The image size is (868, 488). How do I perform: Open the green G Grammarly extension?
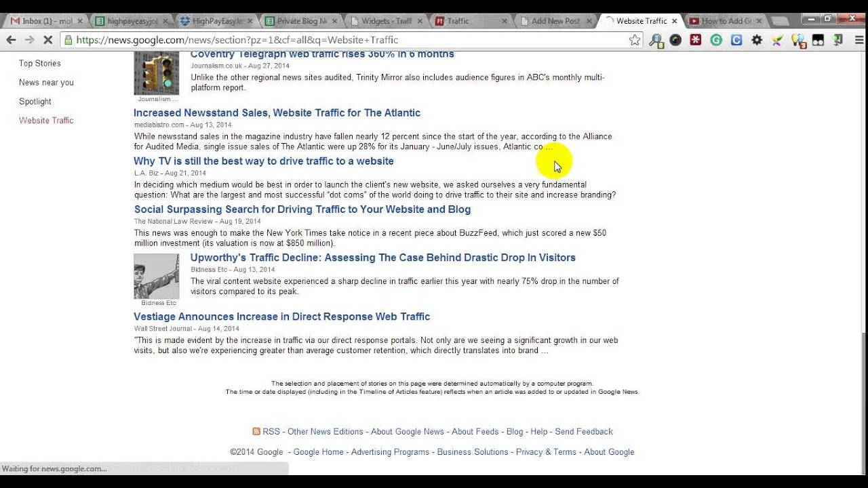click(x=716, y=40)
